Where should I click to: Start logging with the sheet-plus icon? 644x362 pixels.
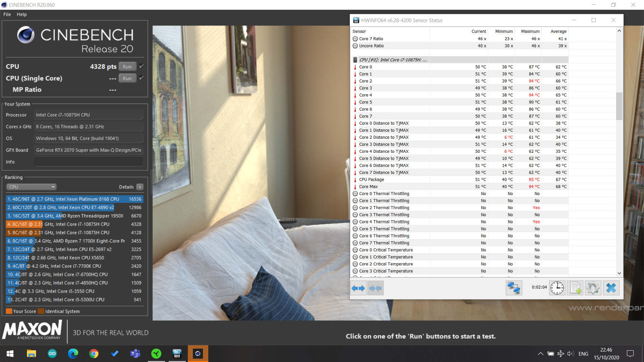tap(575, 288)
